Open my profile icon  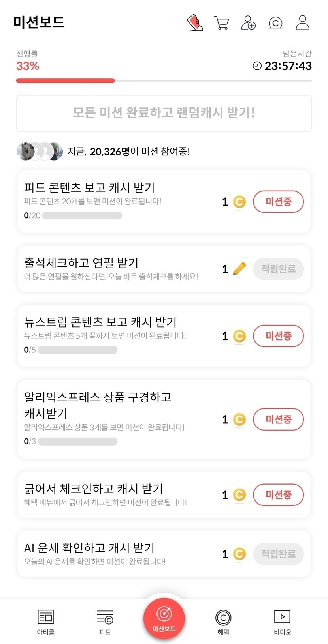pos(302,23)
